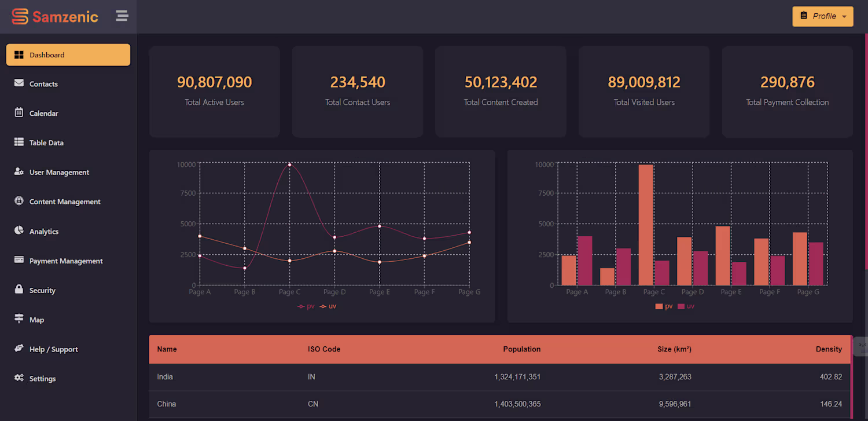Sort table by Population column header
Screen dimensions: 868x421
pos(521,349)
